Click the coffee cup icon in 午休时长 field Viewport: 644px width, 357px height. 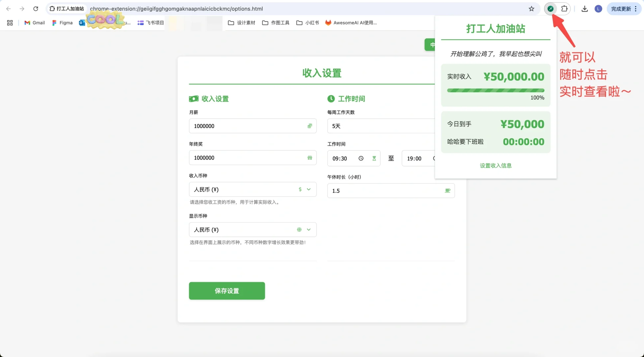tap(448, 190)
